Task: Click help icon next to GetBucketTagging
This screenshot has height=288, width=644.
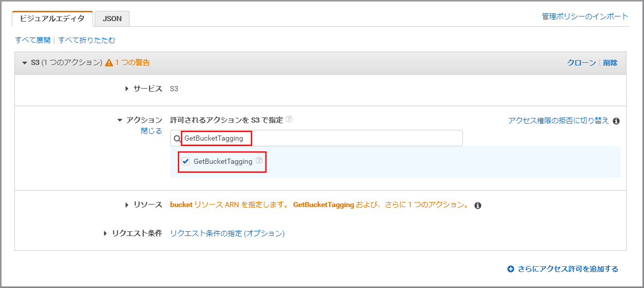Action: [259, 161]
